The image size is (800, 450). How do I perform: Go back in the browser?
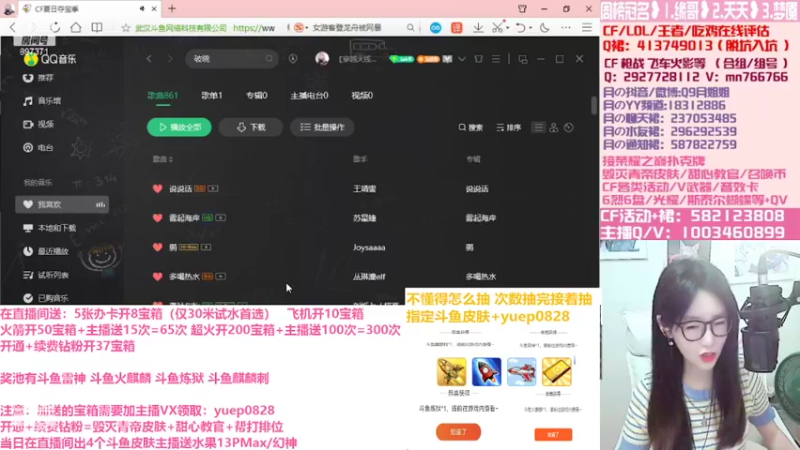click(x=13, y=28)
